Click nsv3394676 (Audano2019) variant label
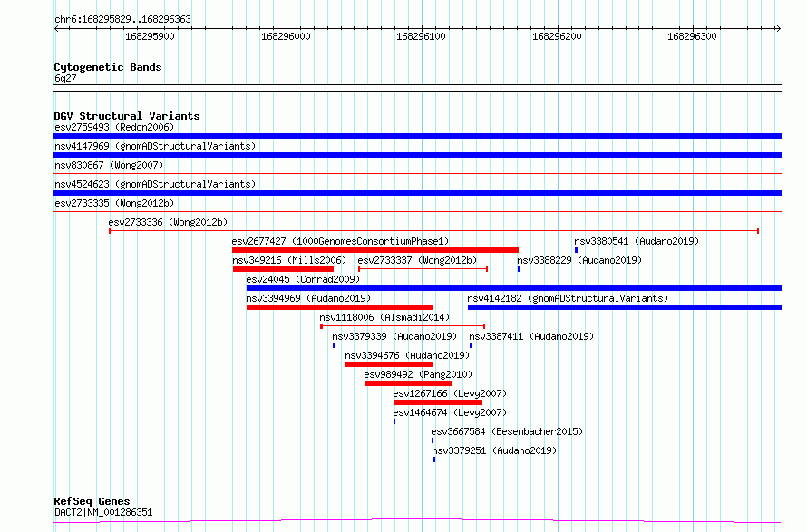This screenshot has height=532, width=807. tap(407, 355)
